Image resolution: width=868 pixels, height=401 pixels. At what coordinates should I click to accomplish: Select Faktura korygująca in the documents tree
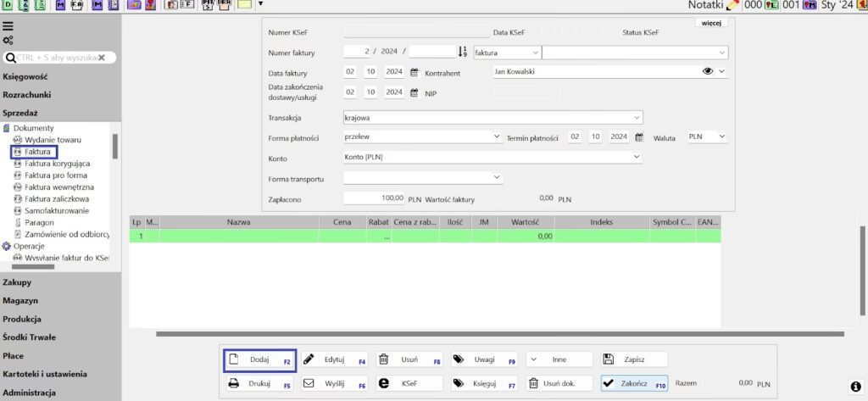tap(57, 163)
